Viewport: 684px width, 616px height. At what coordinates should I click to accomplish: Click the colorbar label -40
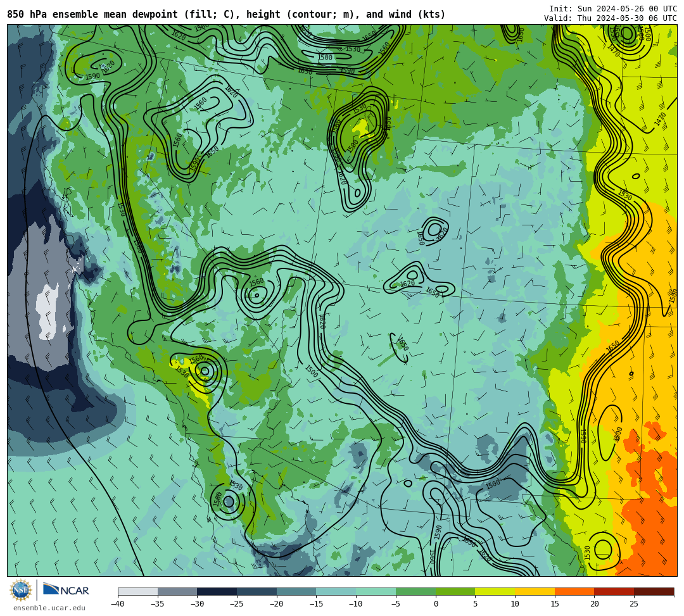(x=118, y=604)
